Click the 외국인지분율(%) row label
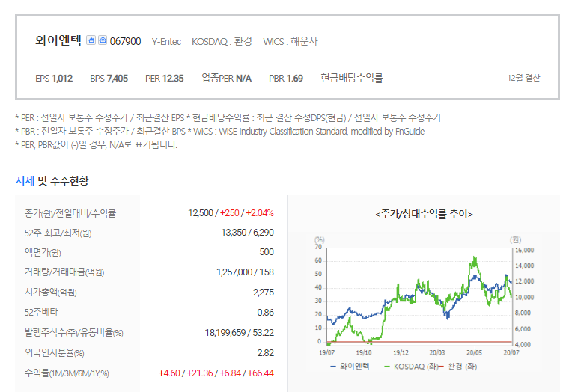Image resolution: width=575 pixels, height=392 pixels. [54, 353]
